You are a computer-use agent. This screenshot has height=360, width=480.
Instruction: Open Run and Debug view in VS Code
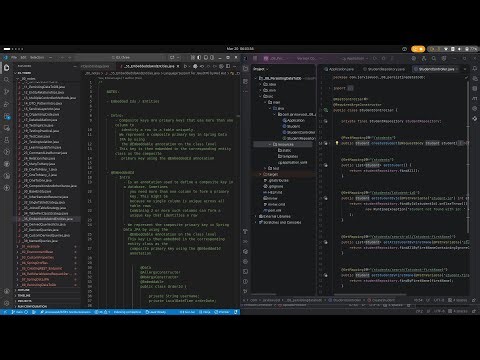6,104
